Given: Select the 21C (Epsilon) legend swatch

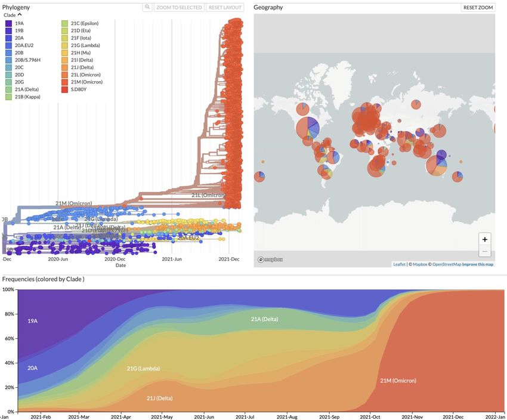Looking at the screenshot, I should point(66,23).
